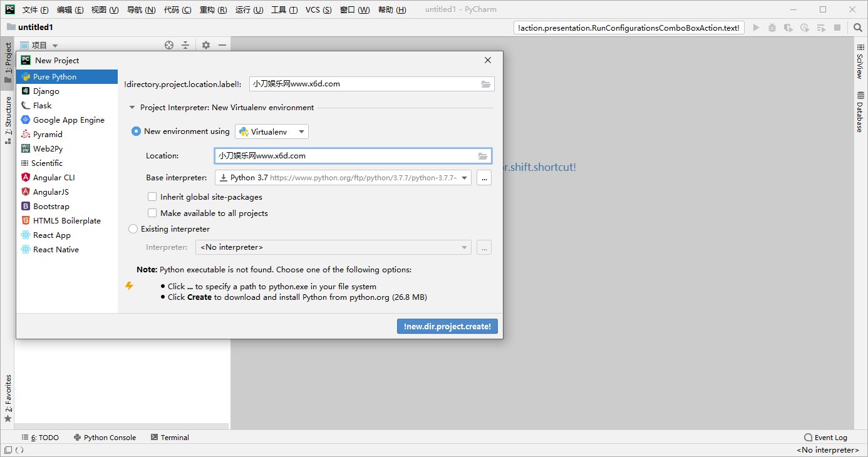This screenshot has height=457, width=868.
Task: Click the Stop square icon in toolbar
Action: (x=837, y=28)
